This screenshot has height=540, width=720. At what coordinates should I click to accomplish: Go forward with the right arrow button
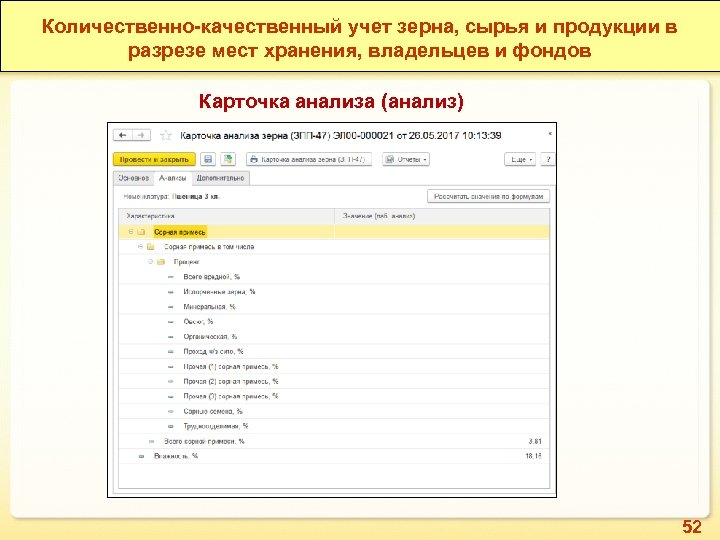141,135
